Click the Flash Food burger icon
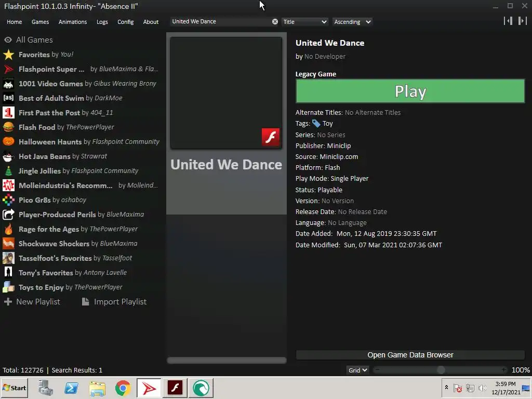 8,127
